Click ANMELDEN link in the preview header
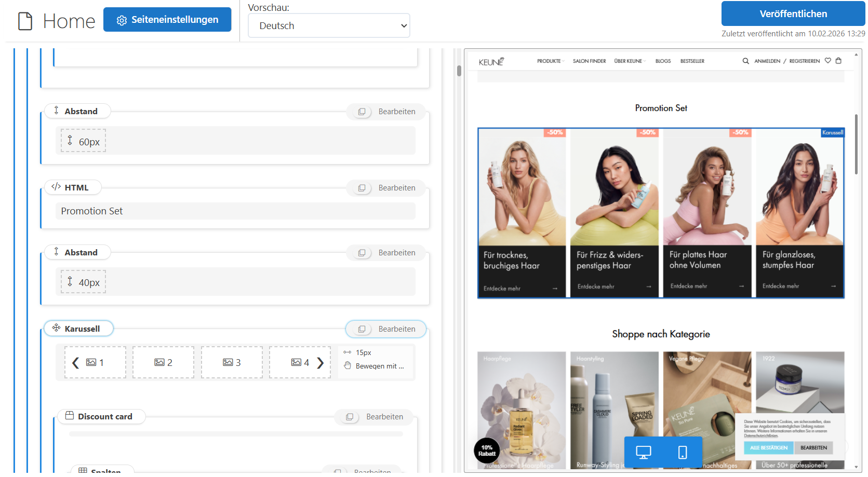Image resolution: width=868 pixels, height=477 pixels. pos(767,61)
